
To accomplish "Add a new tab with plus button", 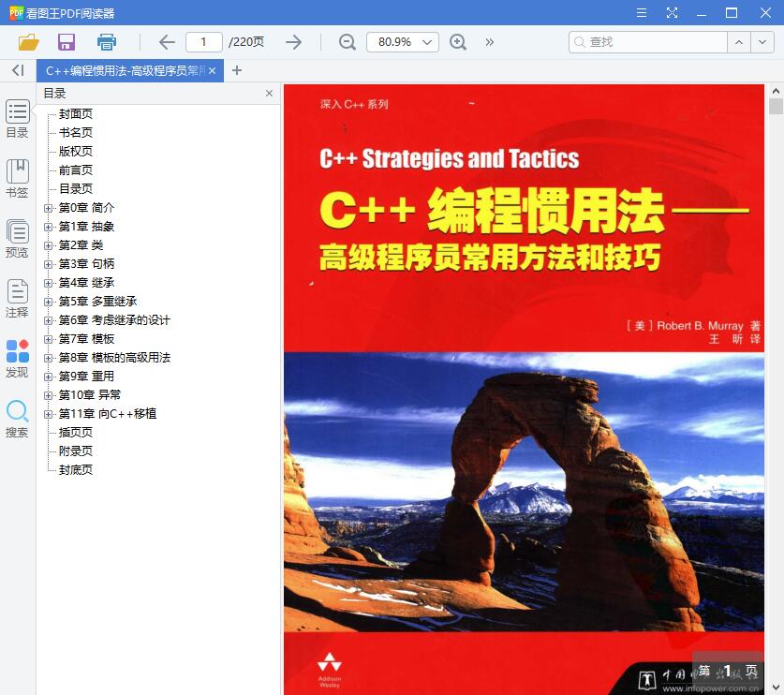I will click(x=237, y=70).
